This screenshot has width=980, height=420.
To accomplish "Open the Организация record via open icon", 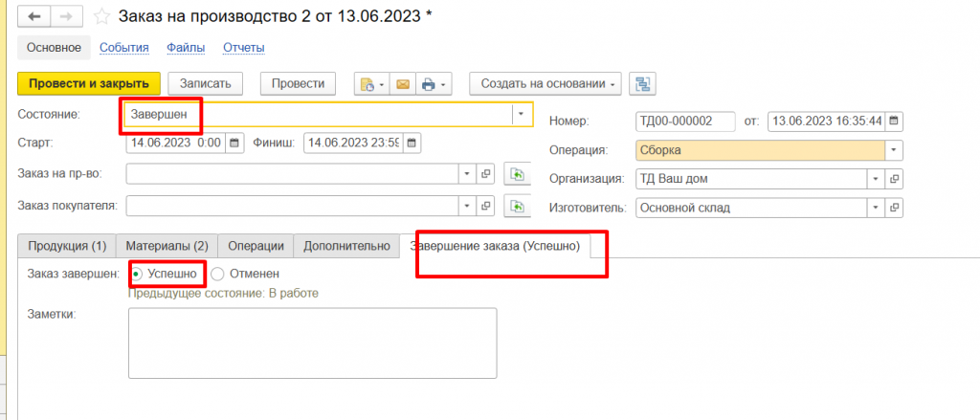I will pos(896,179).
